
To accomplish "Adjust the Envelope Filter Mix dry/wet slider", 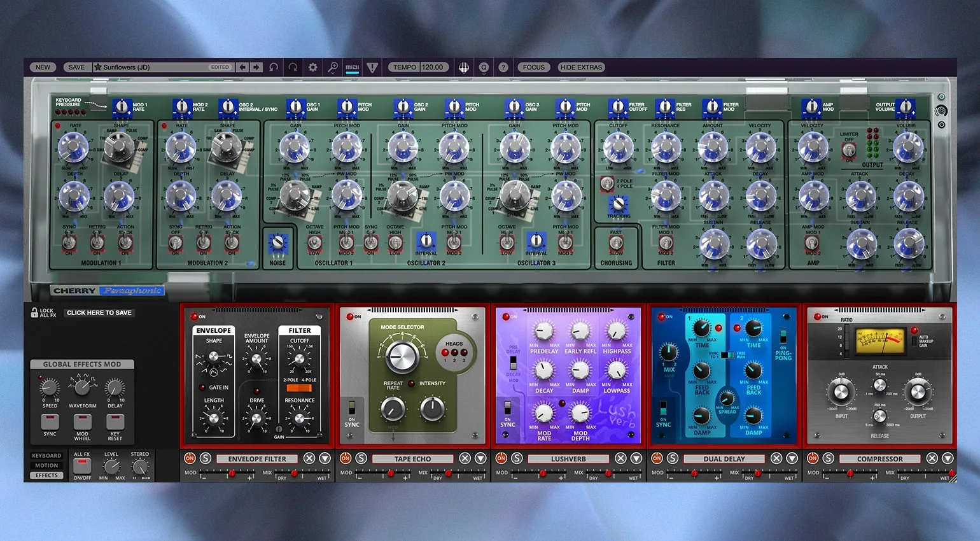I will click(302, 474).
